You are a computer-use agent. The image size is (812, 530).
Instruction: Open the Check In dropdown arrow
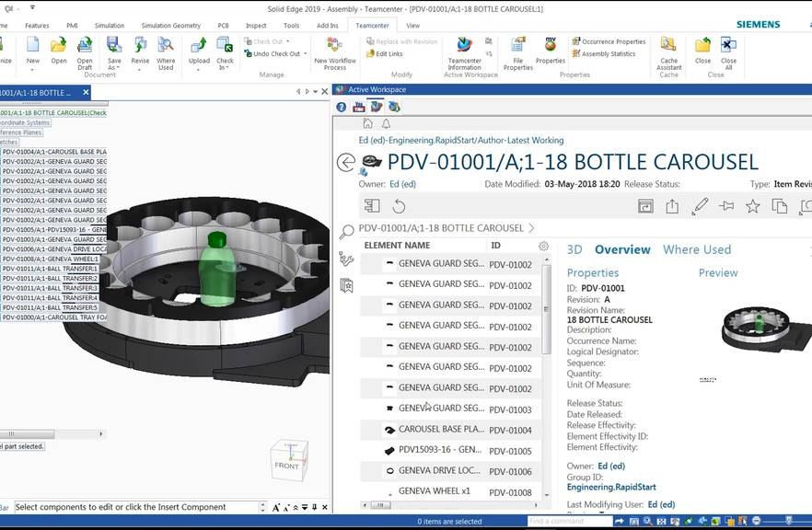point(229,65)
